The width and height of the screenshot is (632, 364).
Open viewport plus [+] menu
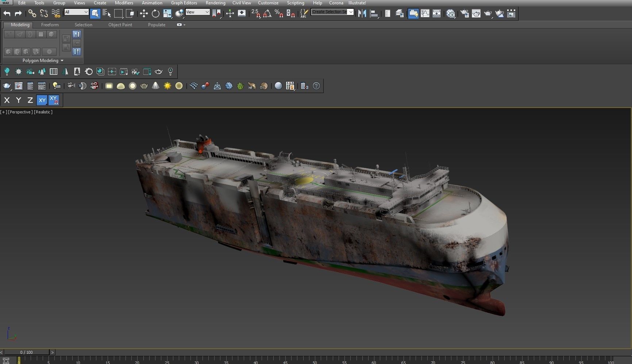[4, 112]
